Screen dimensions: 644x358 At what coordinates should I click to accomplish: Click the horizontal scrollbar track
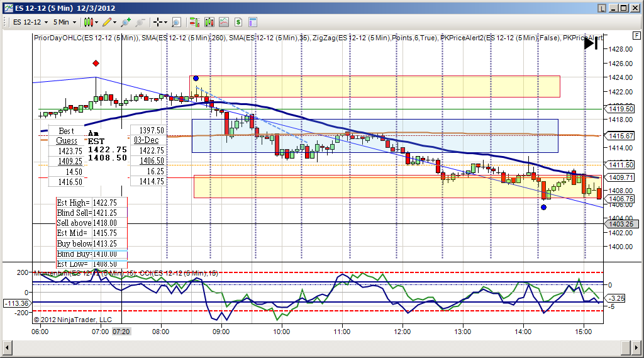point(316,348)
